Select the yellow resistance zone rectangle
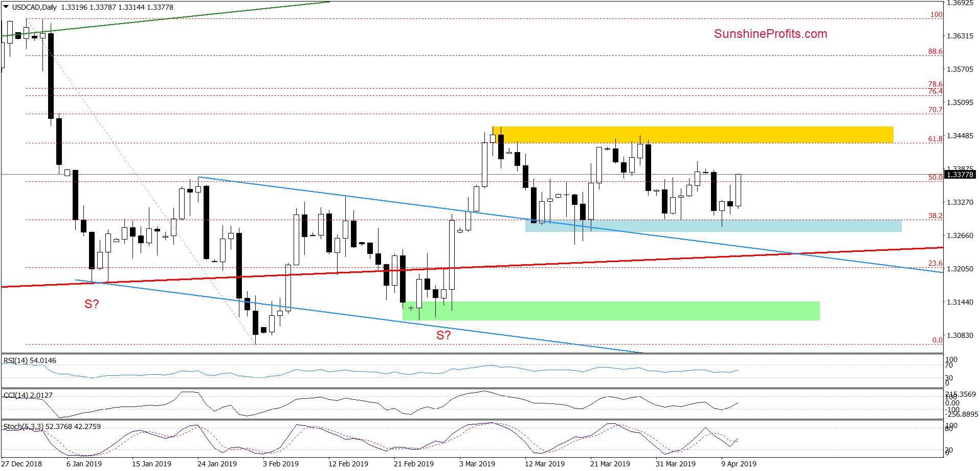Image resolution: width=980 pixels, height=471 pixels. (x=693, y=135)
